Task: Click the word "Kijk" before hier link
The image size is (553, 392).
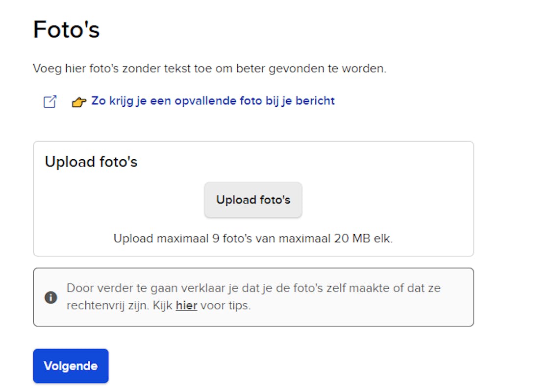Action: coord(164,306)
